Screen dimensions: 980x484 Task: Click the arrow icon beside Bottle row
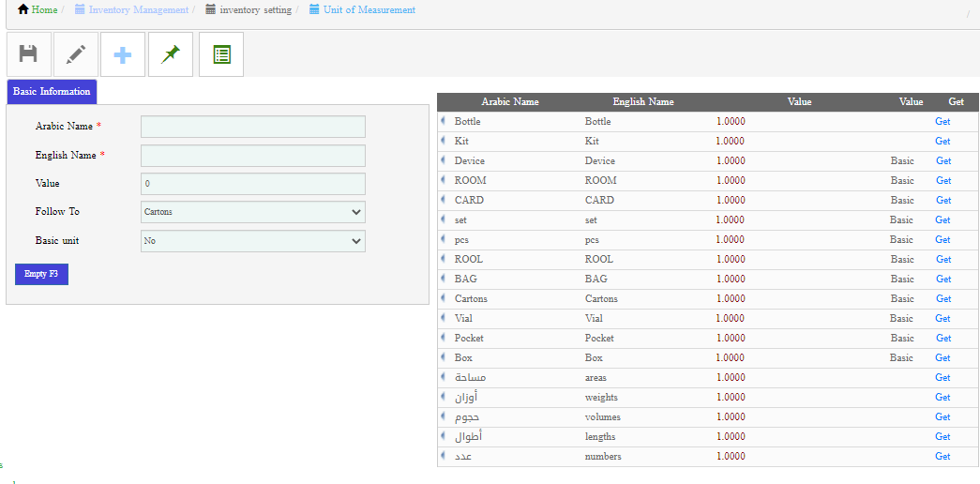click(444, 121)
